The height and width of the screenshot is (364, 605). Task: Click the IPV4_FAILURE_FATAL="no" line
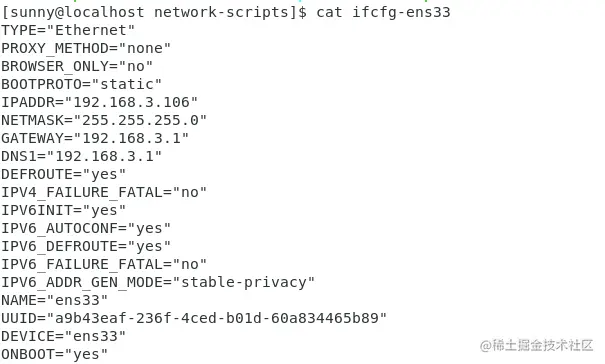pyautogui.click(x=104, y=192)
